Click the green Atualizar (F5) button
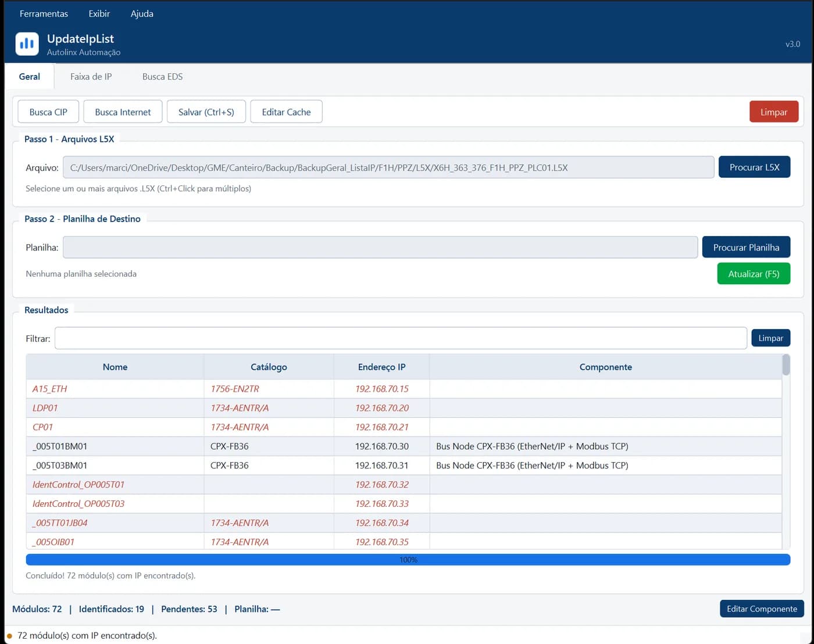Viewport: 814px width, 644px height. point(754,274)
